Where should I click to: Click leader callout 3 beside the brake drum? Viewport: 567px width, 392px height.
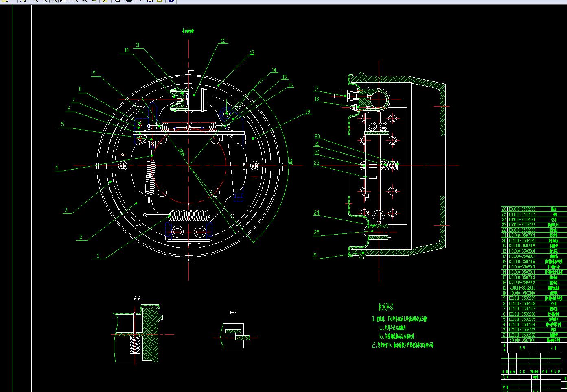coord(66,210)
